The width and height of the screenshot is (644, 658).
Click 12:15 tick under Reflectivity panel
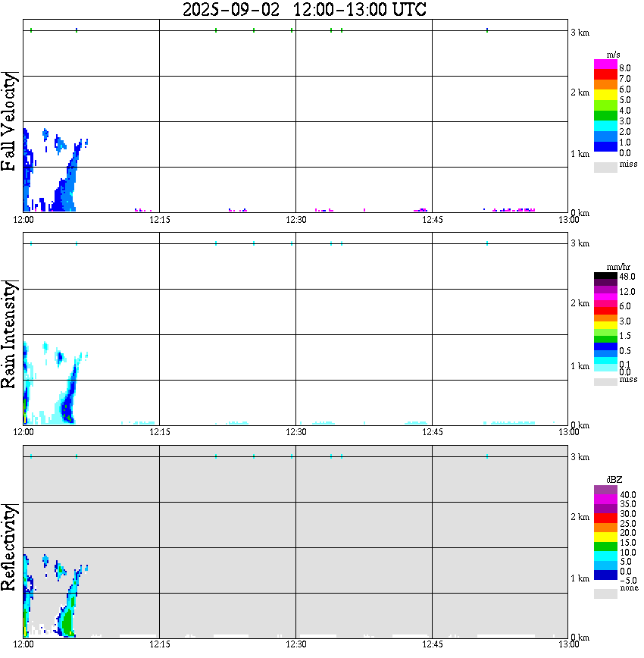point(160,644)
